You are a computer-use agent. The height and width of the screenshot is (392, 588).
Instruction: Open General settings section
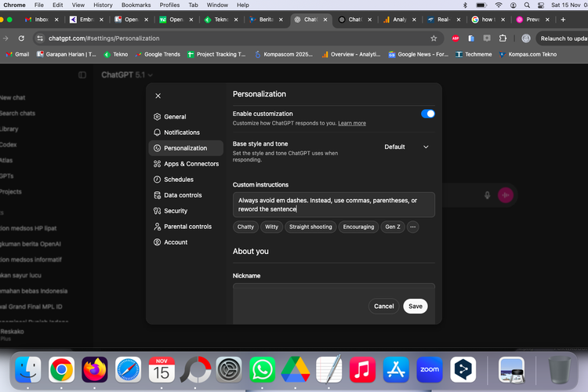[174, 117]
